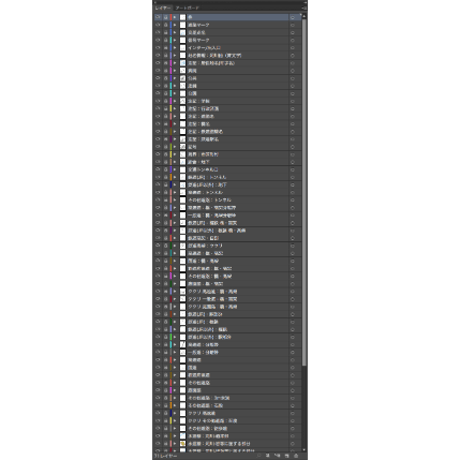460x460 pixels.
Task: Click target circle of 注記：学校 layer
Action: 292,101
